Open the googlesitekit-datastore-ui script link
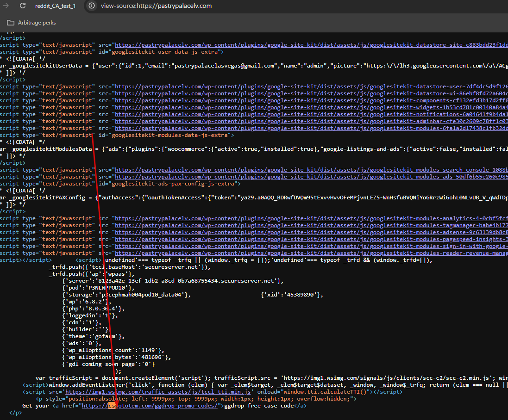 point(311,93)
